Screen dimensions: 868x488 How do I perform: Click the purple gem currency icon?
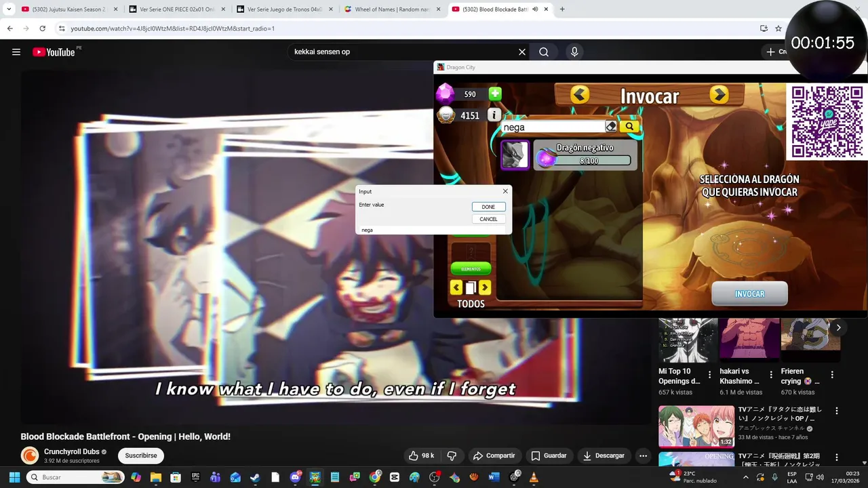pyautogui.click(x=445, y=94)
